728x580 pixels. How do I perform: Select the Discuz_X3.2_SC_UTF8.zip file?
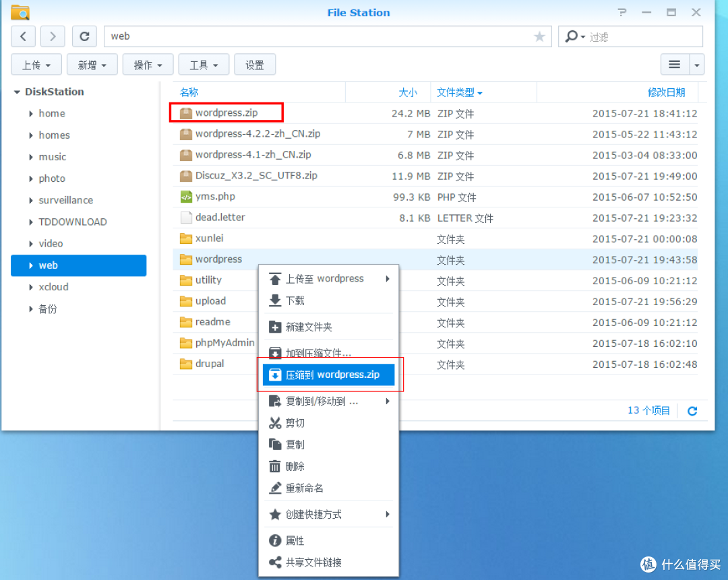coord(435,176)
